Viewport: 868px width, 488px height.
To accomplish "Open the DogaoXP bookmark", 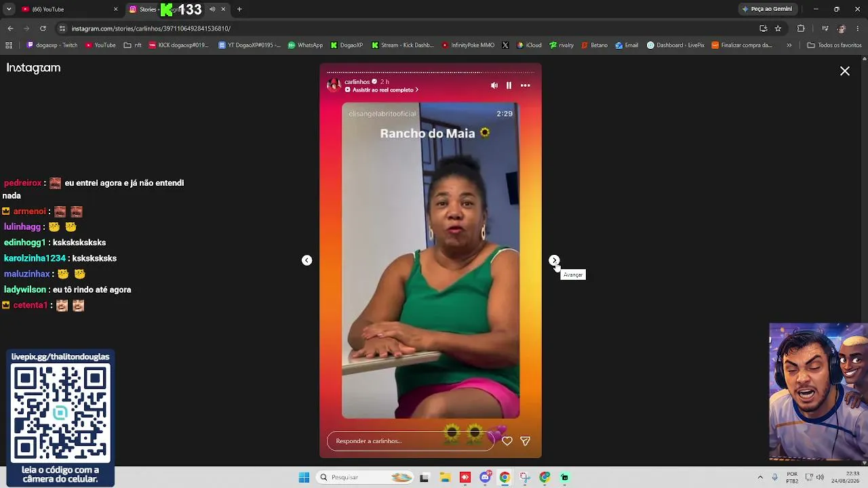I will coord(347,45).
